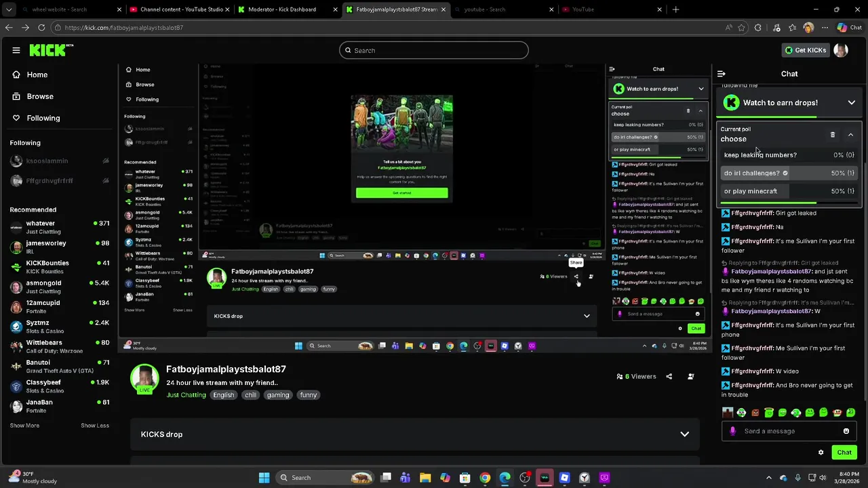Viewport: 868px width, 488px height.
Task: Click the share icon beside viewers count
Action: pos(669,377)
